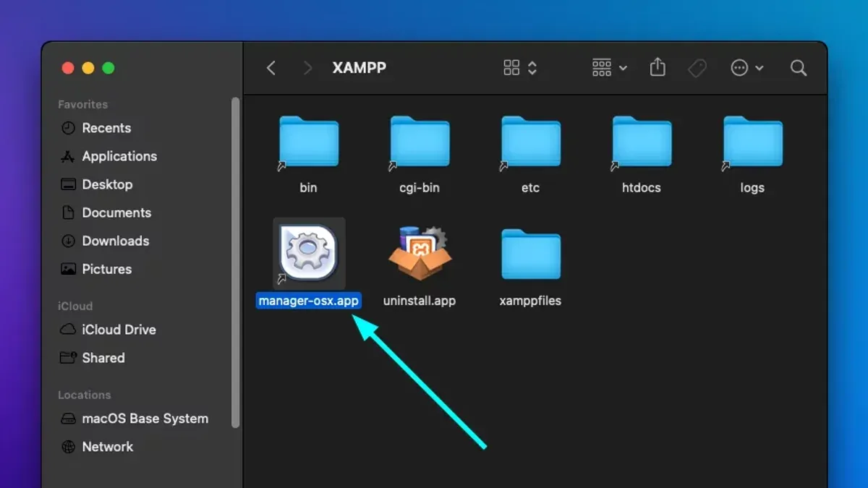
Task: Maximize the window with green button
Action: (109, 68)
